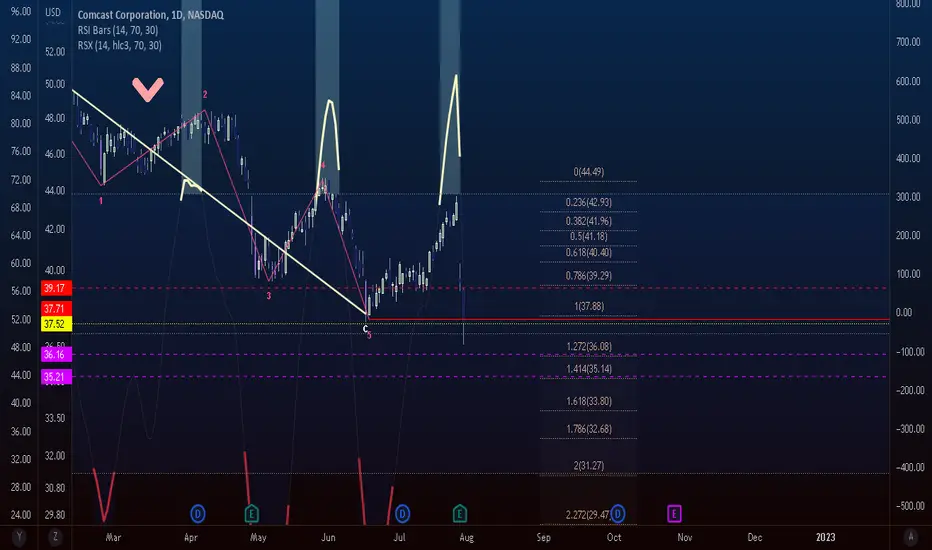Select the red horizontal line at 37.88
The image size is (932, 550).
coord(629,320)
